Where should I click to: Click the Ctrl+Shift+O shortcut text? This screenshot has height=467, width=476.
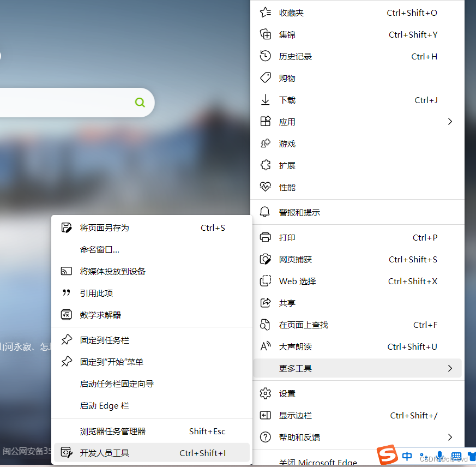(412, 13)
